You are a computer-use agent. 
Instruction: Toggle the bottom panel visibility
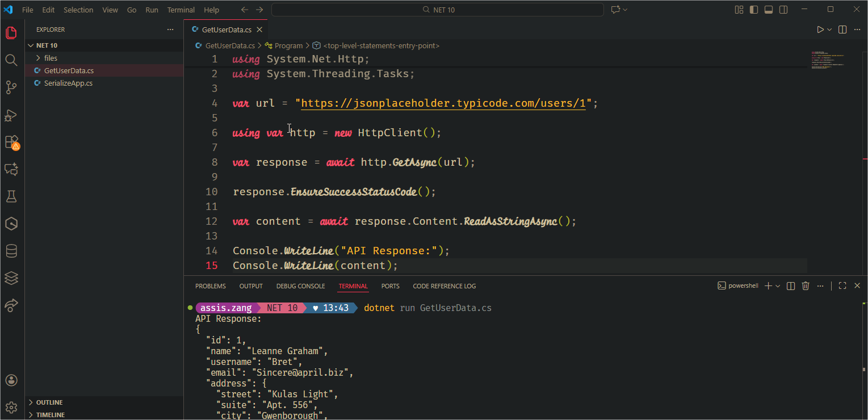click(x=768, y=10)
